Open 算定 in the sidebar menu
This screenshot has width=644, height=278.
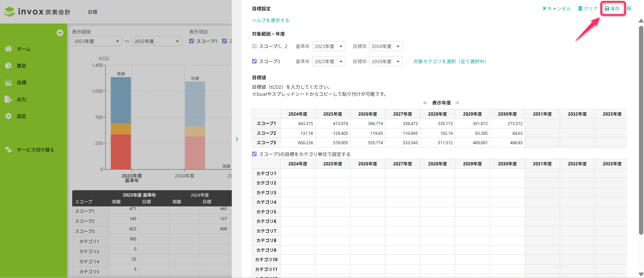[x=22, y=66]
